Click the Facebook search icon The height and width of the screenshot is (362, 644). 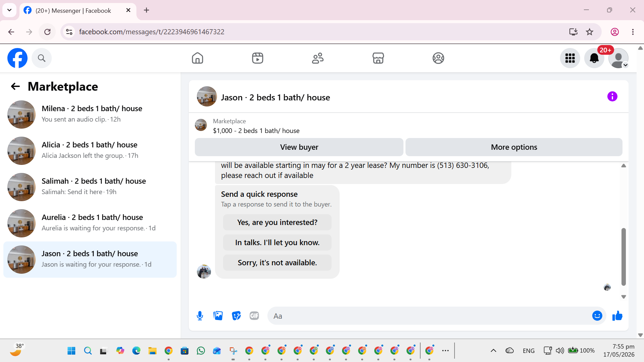42,58
